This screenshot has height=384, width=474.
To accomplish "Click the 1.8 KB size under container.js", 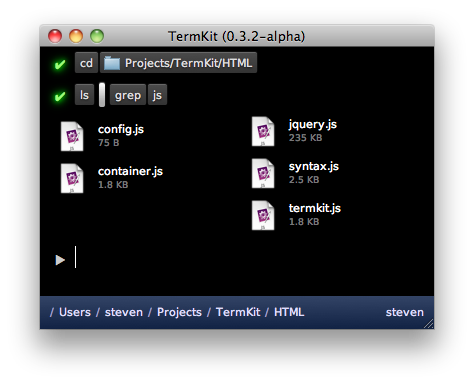I will coord(113,185).
